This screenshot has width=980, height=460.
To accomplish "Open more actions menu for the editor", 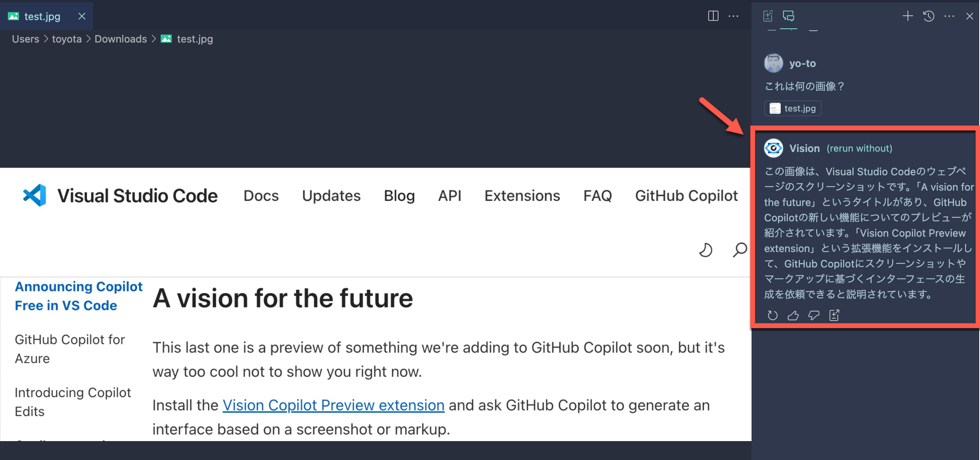I will coord(734,16).
